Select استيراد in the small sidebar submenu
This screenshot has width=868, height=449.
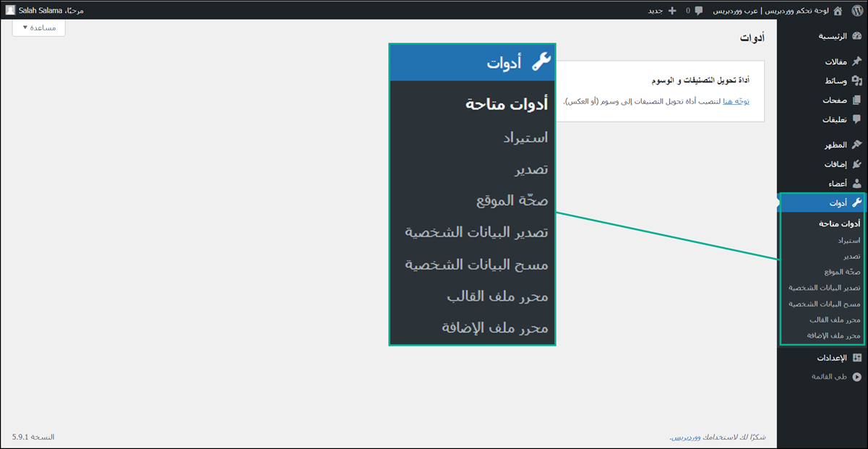point(848,240)
